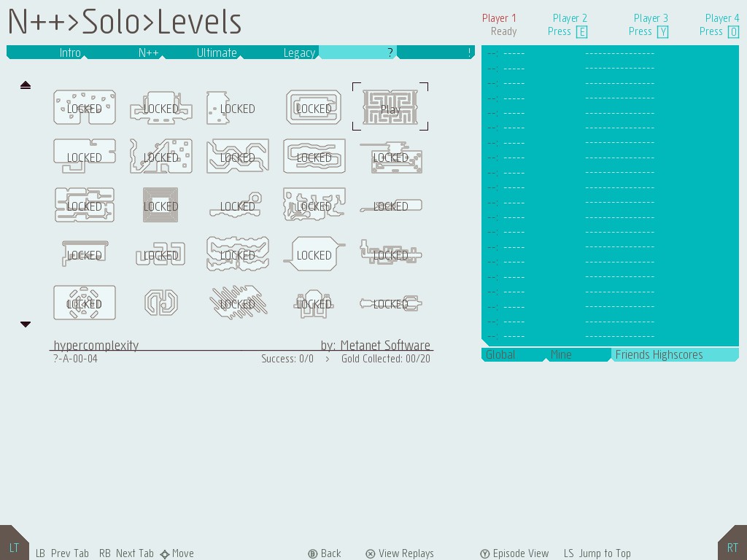747x560 pixels.
Task: Select the locked concentric rectangle level
Action: [314, 107]
